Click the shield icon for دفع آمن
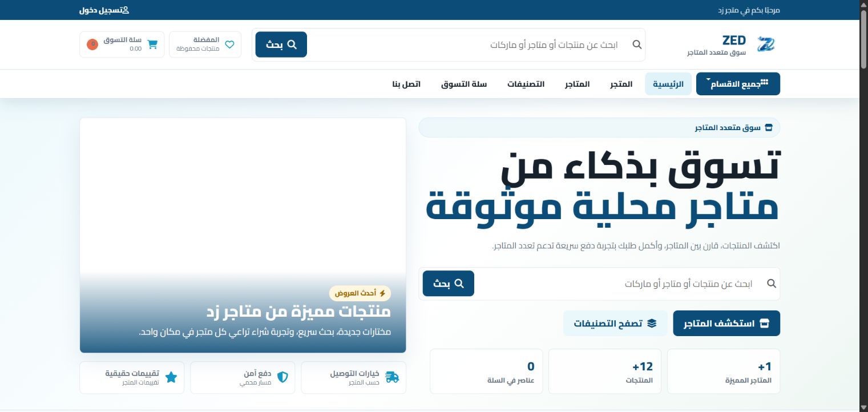868x412 pixels. (282, 377)
